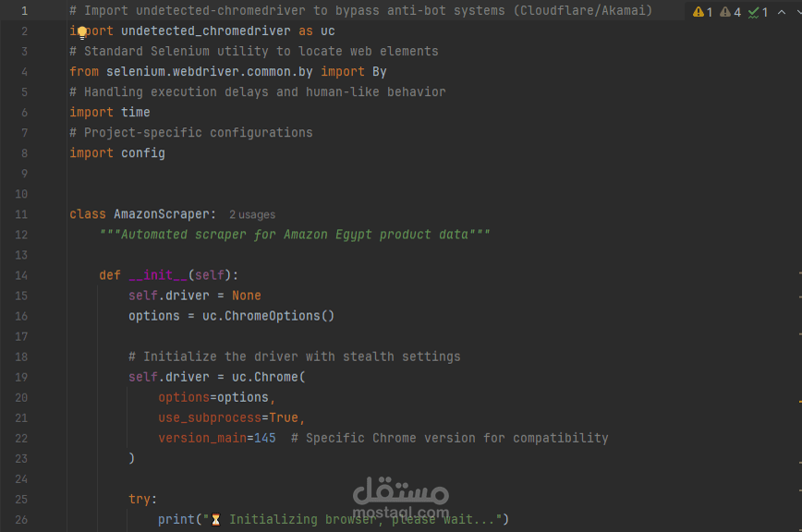Click the hourglass emoji inside the print string

(216, 520)
